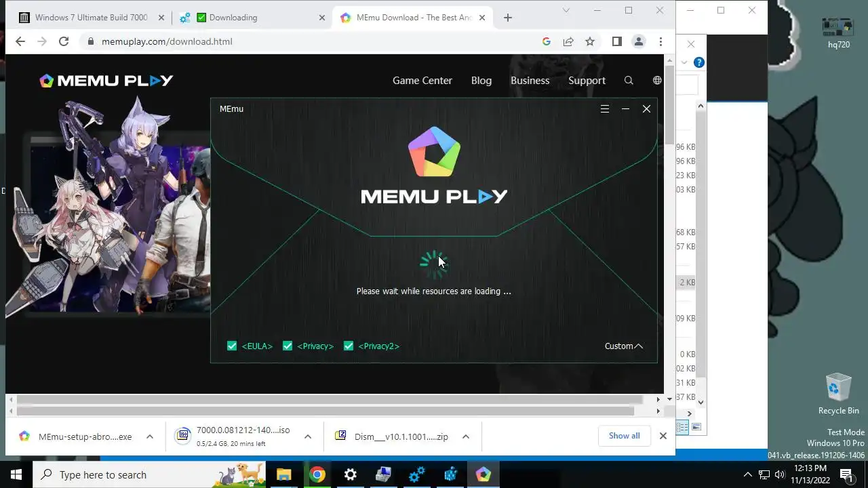Open the hq720 desktop icon
The height and width of the screenshot is (488, 868).
[x=838, y=33]
